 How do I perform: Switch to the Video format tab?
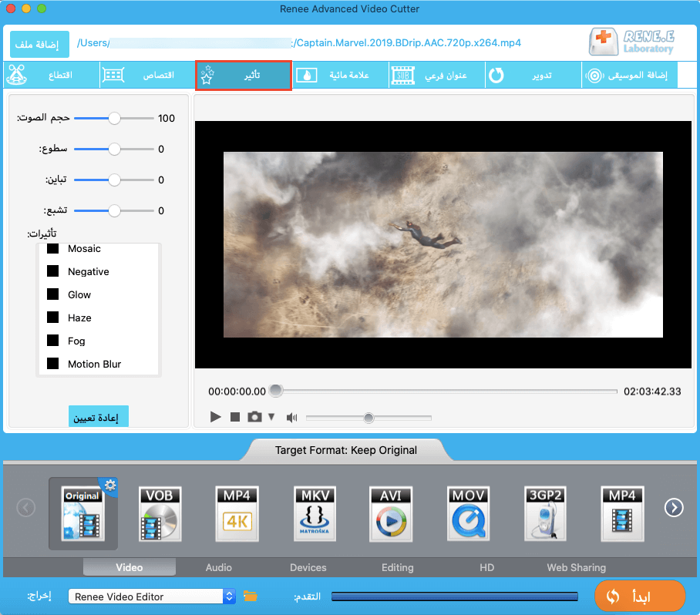[x=130, y=567]
